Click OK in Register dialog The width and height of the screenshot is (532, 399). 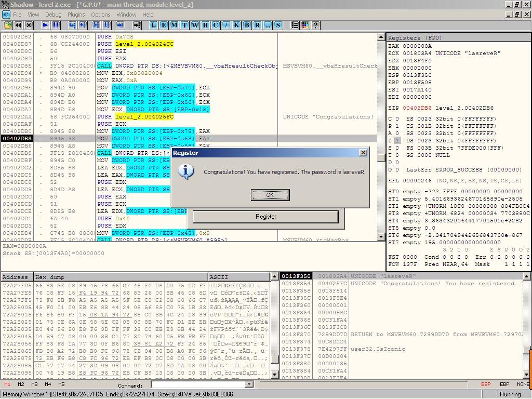[x=270, y=195]
